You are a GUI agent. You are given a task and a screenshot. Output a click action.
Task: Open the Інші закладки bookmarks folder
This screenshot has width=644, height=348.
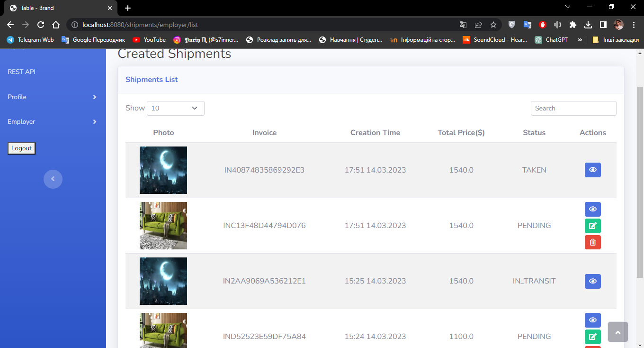click(616, 40)
